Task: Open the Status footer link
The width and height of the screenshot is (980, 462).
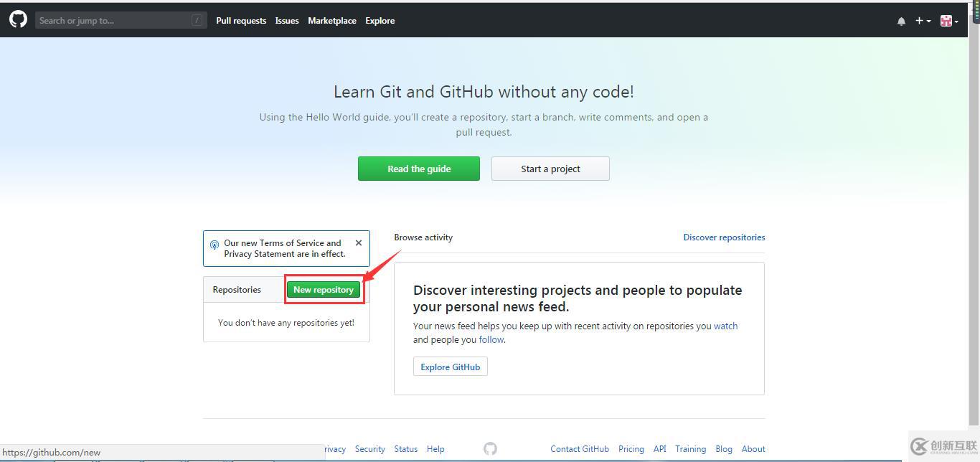Action: click(x=406, y=449)
